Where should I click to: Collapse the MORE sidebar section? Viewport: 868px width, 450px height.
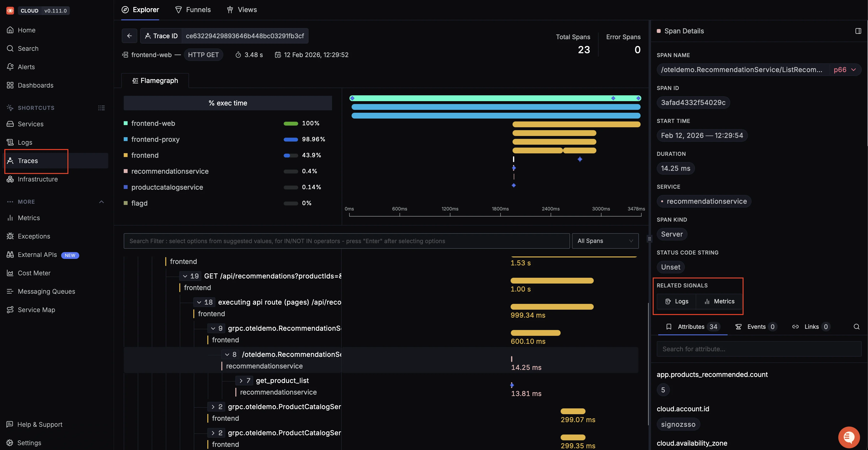[x=101, y=201]
